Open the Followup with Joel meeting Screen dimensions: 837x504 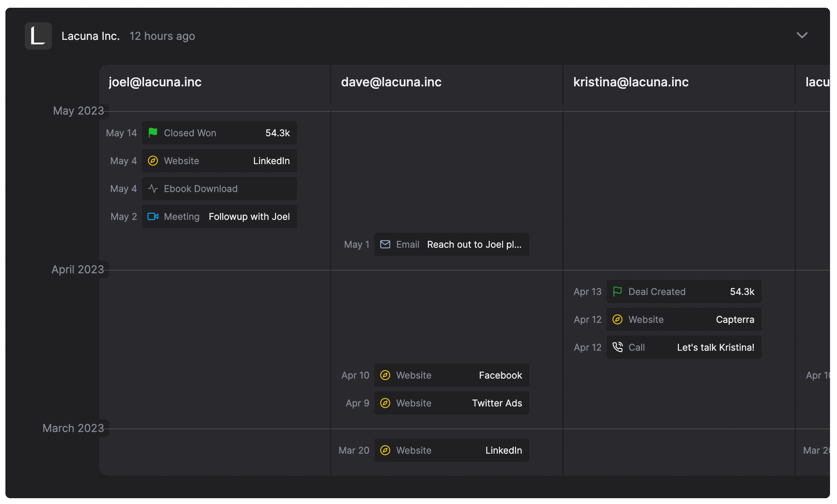(249, 216)
